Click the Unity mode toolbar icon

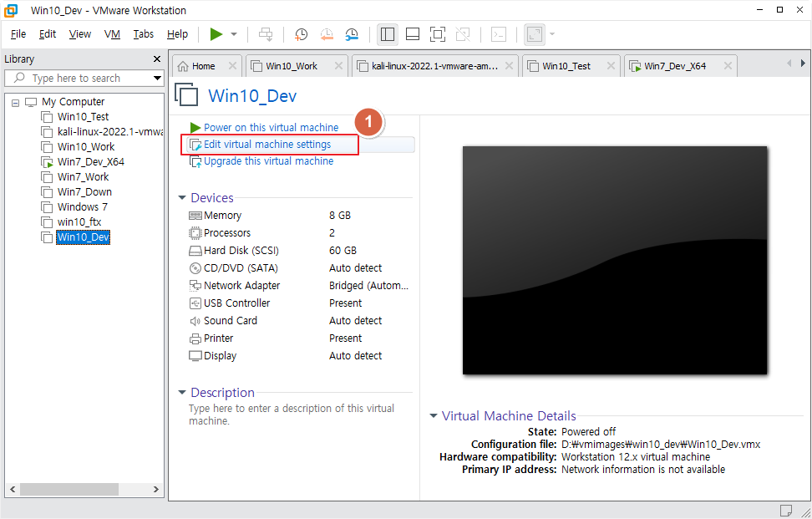click(463, 34)
